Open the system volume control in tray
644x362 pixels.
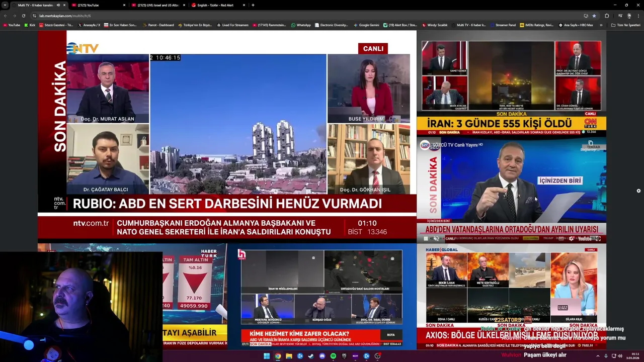point(620,356)
